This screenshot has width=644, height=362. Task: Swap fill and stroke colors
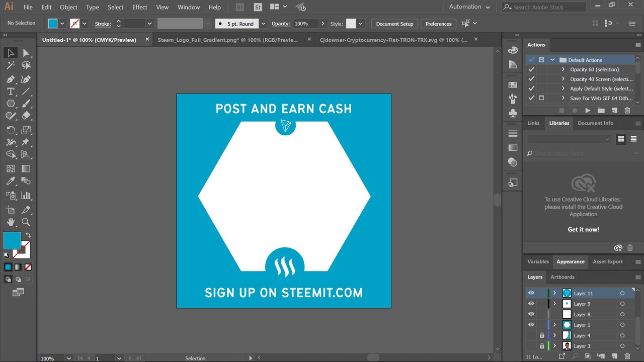[28, 235]
